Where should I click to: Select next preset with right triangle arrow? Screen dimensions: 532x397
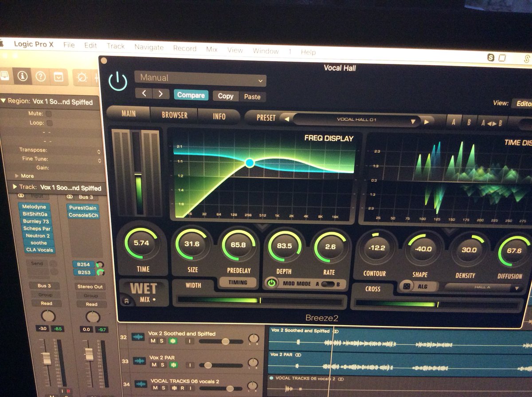(x=427, y=121)
